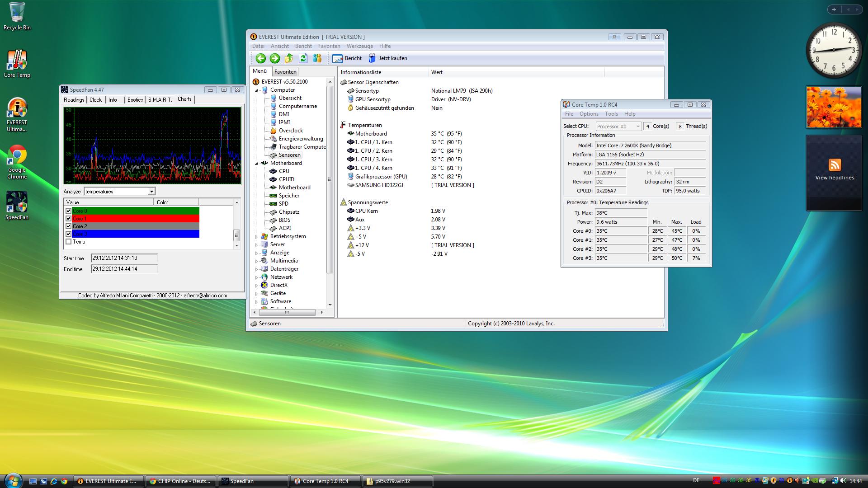Toggle the Core 2 checkbox in SpeedFan
868x488 pixels.
pos(69,226)
